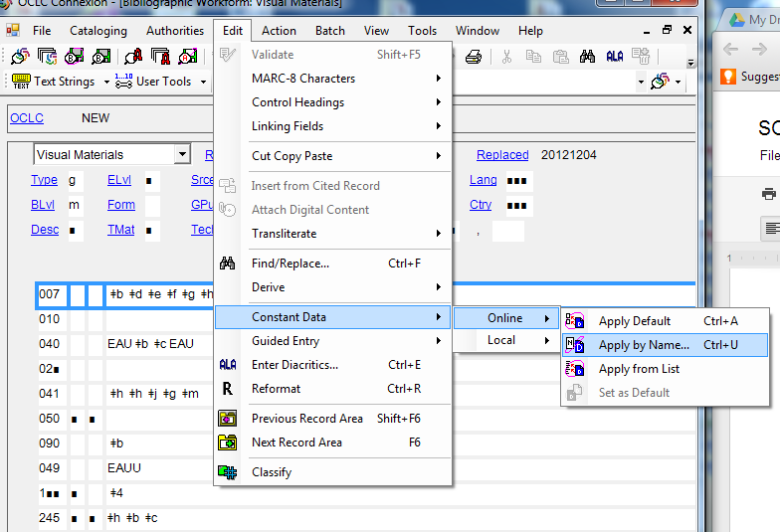Click the ALA diacritics toolbar icon
The height and width of the screenshot is (532, 780).
(615, 57)
